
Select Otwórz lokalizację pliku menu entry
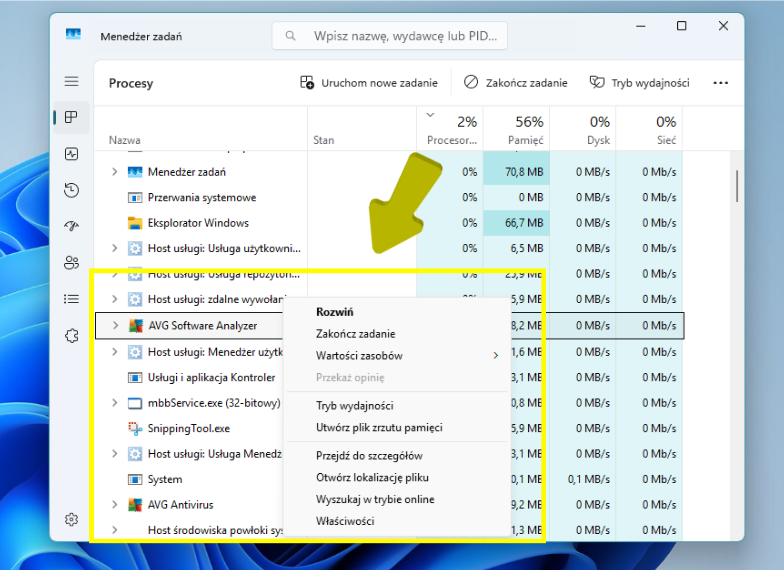(x=372, y=477)
